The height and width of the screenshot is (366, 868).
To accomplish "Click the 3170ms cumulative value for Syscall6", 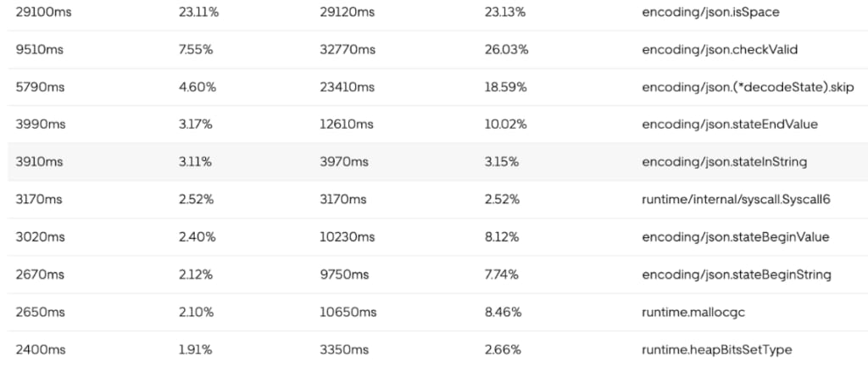I will tap(343, 200).
